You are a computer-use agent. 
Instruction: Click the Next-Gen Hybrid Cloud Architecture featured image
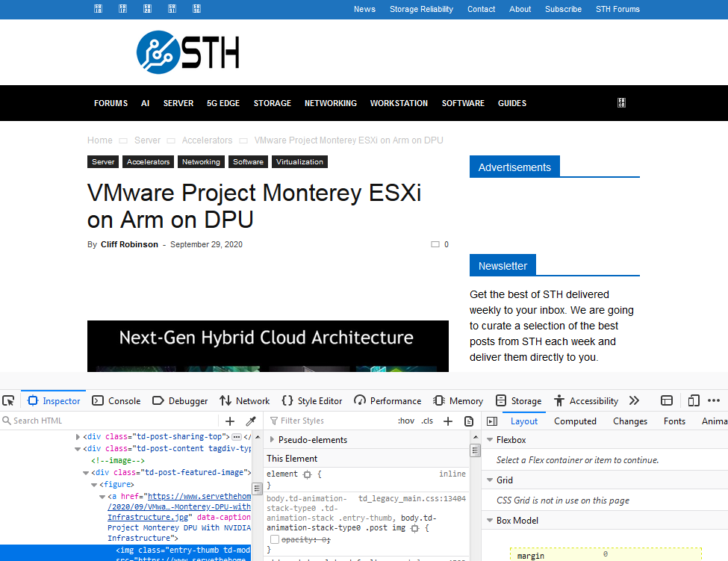click(x=268, y=346)
